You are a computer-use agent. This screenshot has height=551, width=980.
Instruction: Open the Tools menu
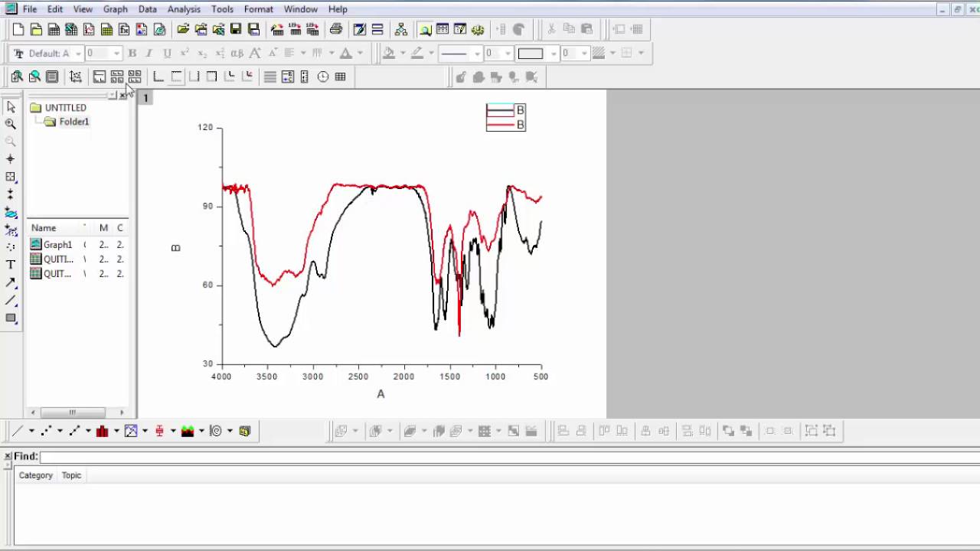[222, 9]
